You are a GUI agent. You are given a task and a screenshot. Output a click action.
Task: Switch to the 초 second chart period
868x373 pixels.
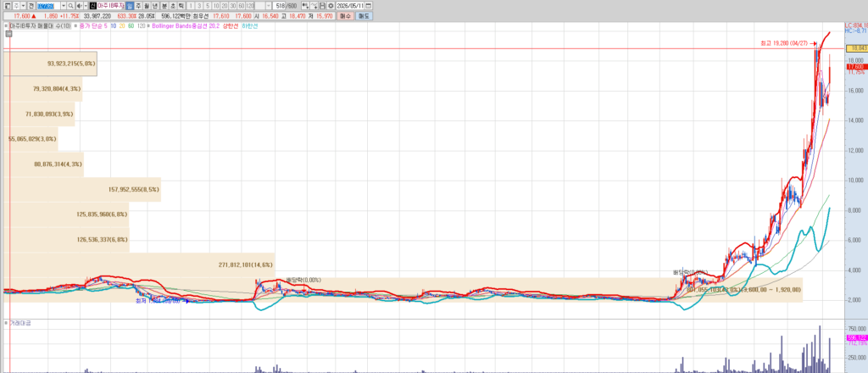173,6
